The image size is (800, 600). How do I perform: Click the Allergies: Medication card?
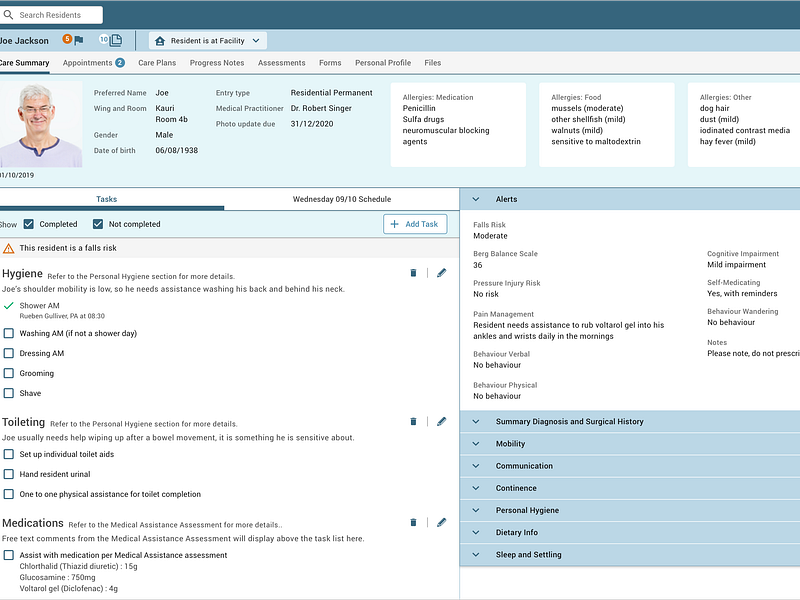(x=458, y=124)
